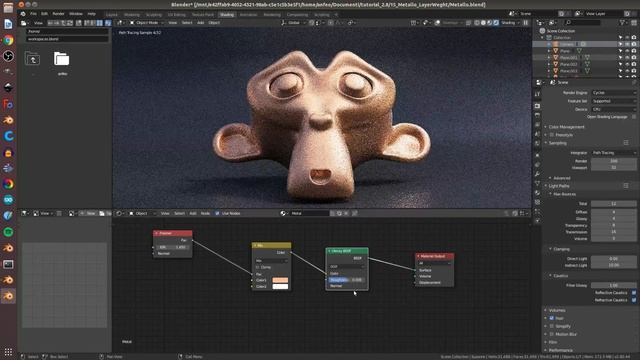Click the node editor type icon

119,213
